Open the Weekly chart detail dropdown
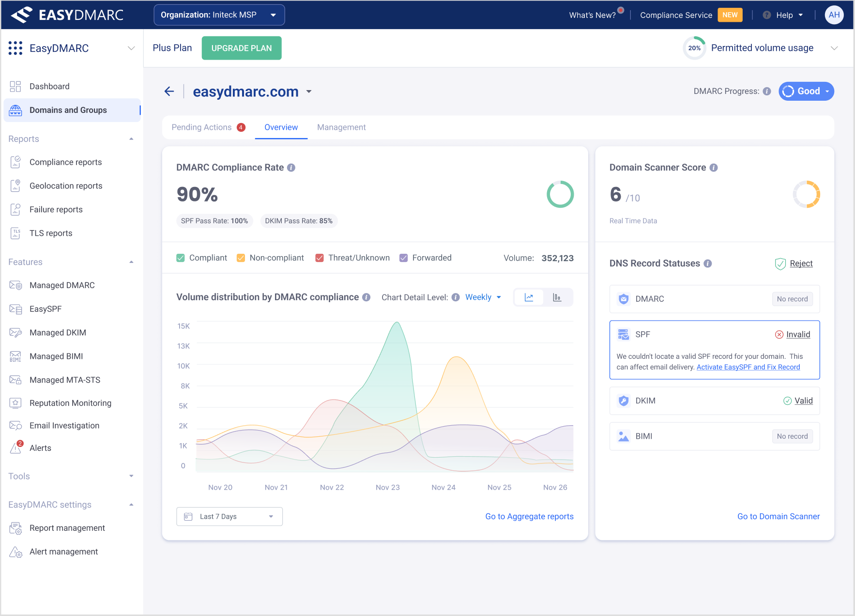 point(483,297)
